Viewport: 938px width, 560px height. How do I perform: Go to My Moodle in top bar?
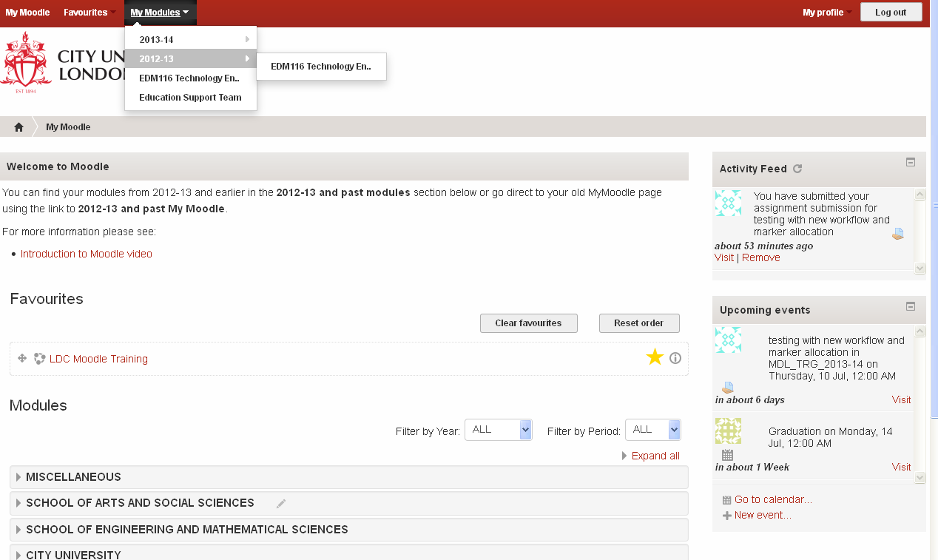[x=27, y=13]
